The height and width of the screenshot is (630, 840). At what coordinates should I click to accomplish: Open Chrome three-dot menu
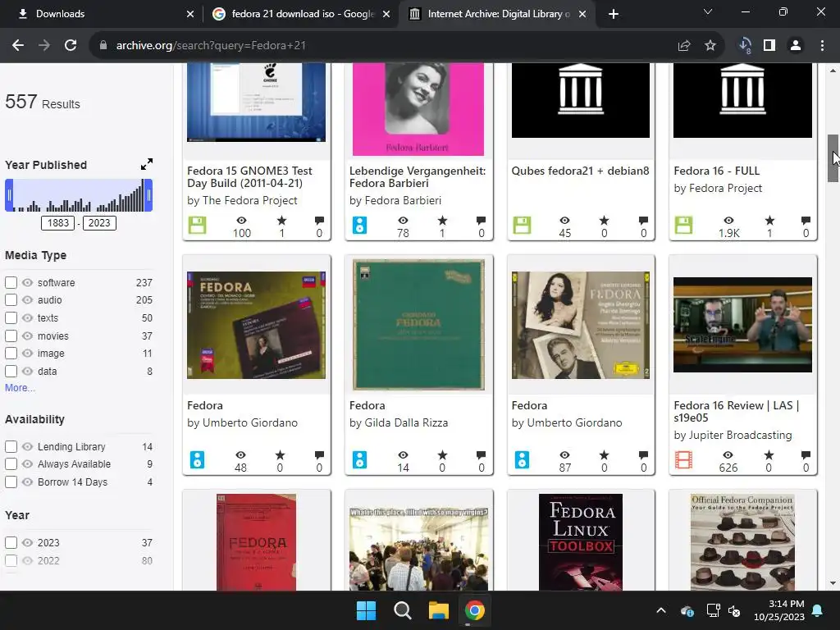coord(822,46)
